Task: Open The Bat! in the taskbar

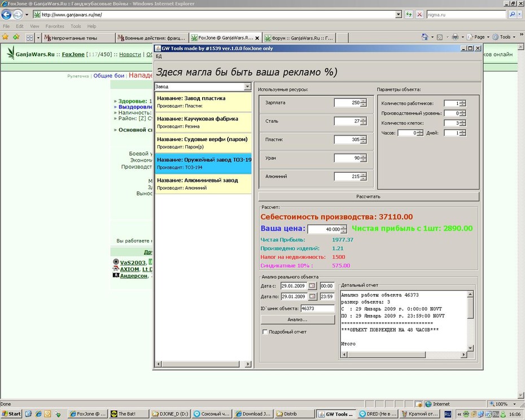Action: point(129,414)
